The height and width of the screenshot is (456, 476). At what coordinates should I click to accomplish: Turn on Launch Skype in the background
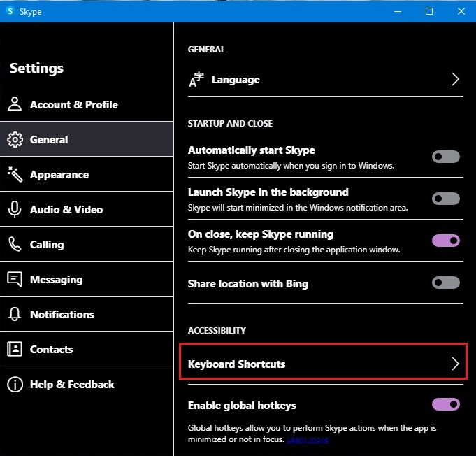[x=446, y=199]
